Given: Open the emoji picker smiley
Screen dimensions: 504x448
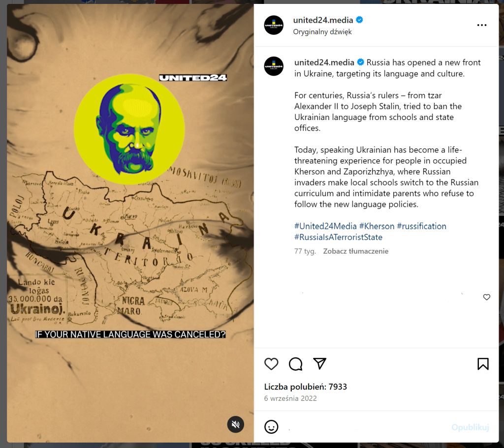Looking at the screenshot, I should coord(271,427).
